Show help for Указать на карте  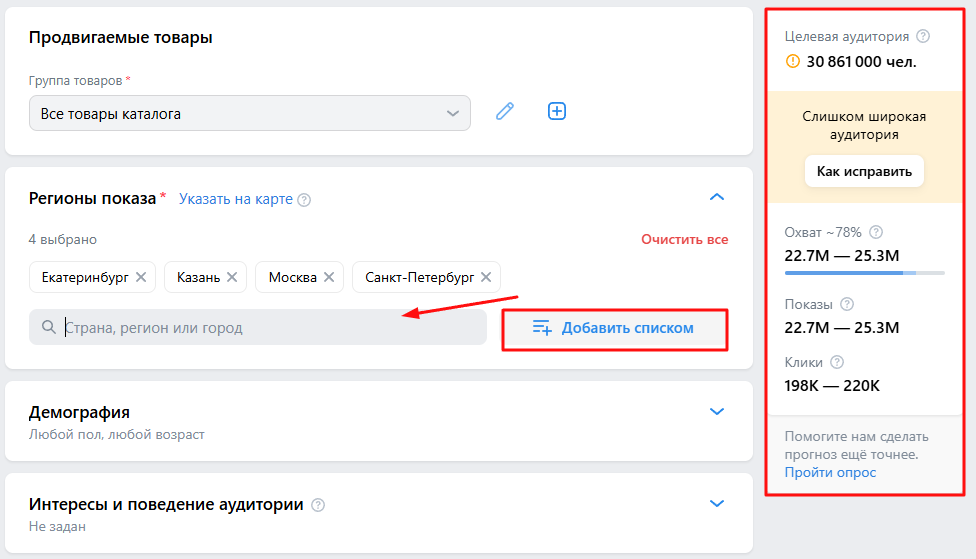pyautogui.click(x=304, y=200)
